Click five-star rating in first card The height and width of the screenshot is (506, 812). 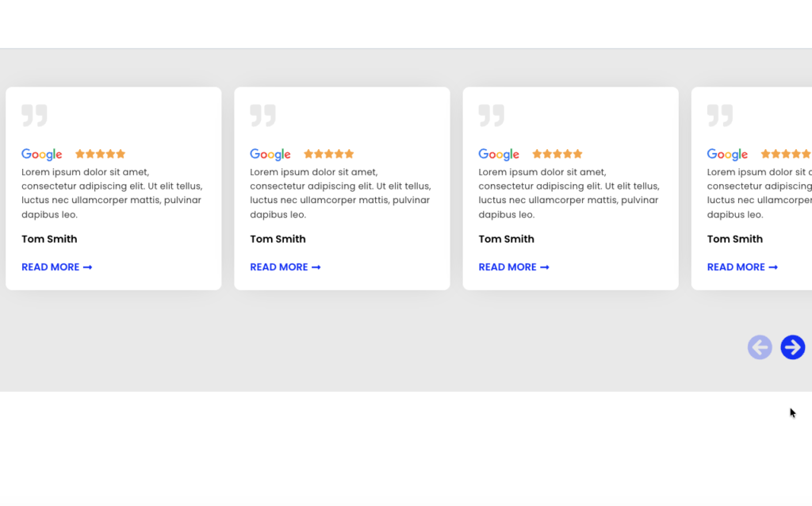(x=100, y=154)
